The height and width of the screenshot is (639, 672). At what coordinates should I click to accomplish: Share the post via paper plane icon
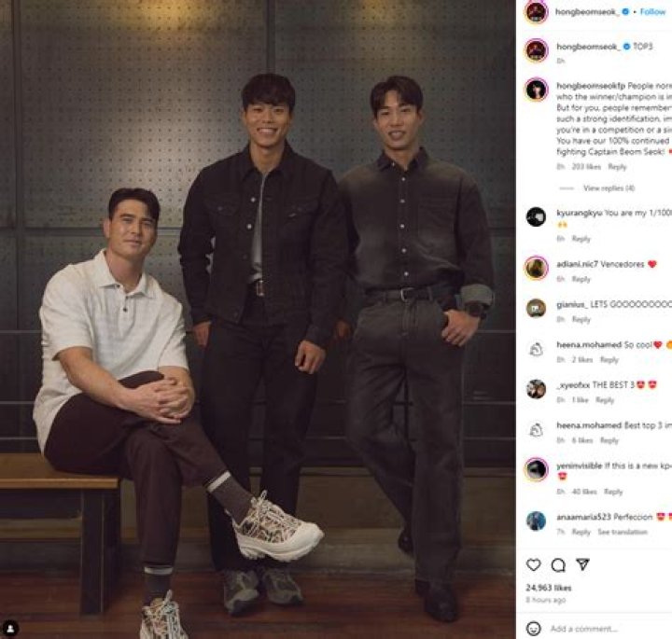(582, 564)
